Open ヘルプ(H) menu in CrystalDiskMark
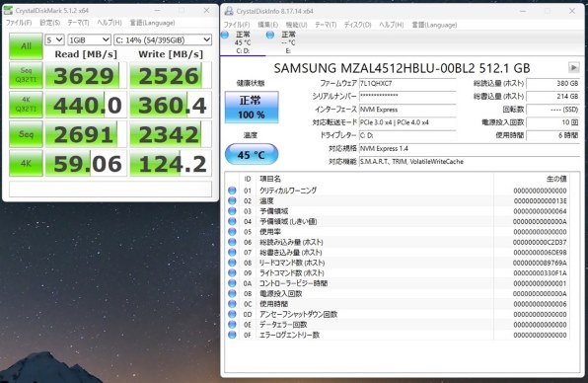The width and height of the screenshot is (588, 383). point(110,23)
